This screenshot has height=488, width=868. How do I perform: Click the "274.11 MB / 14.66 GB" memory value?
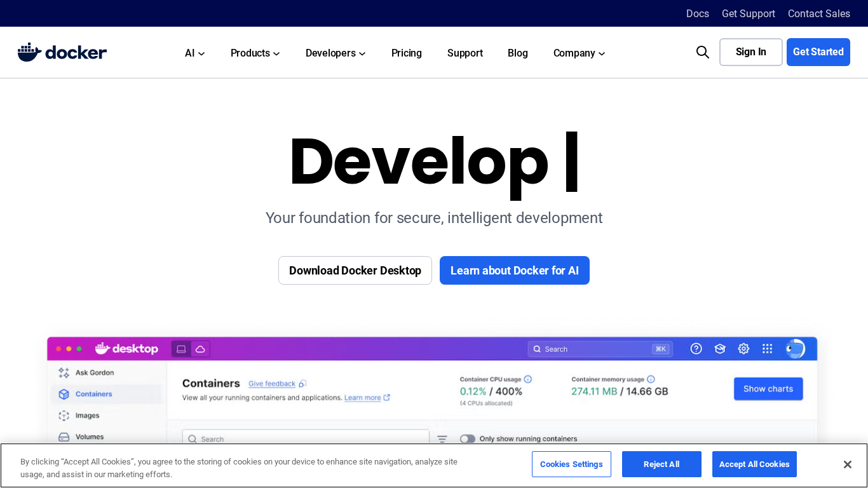(x=620, y=391)
